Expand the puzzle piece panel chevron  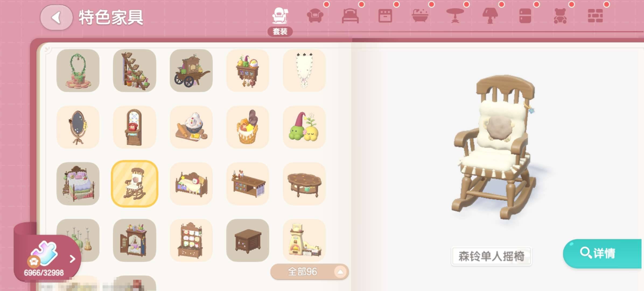pyautogui.click(x=72, y=259)
